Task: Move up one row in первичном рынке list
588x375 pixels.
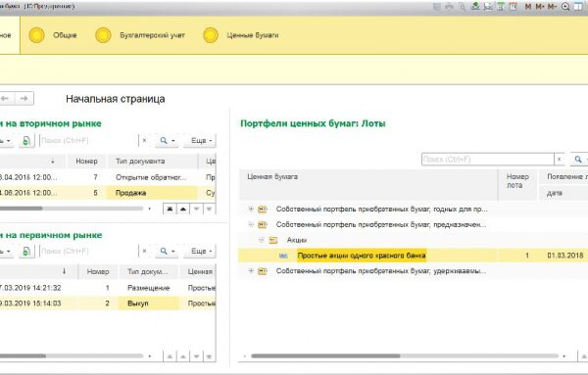Action: tap(183, 356)
